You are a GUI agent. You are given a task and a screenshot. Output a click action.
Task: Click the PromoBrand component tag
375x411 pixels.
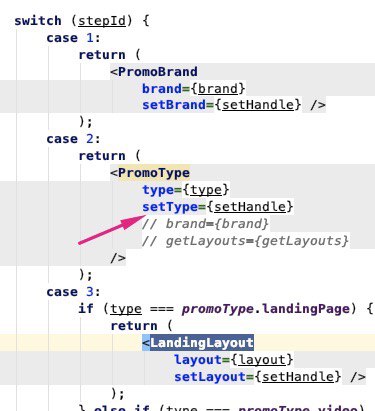pyautogui.click(x=154, y=72)
